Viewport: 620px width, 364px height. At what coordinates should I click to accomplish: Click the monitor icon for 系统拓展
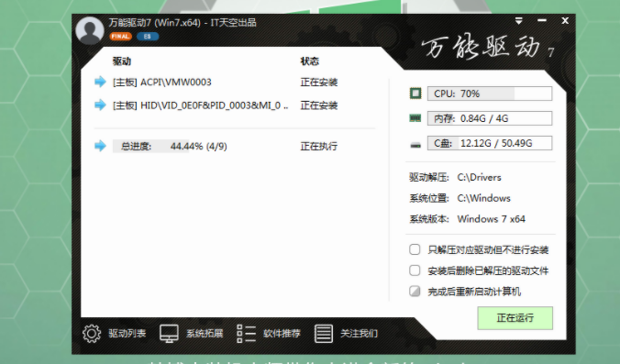pos(169,334)
